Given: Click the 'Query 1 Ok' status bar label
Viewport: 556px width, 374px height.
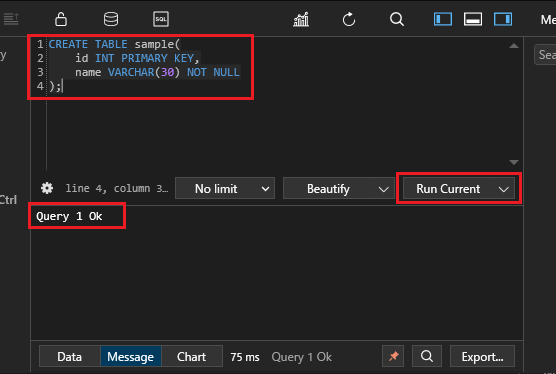Looking at the screenshot, I should click(301, 357).
